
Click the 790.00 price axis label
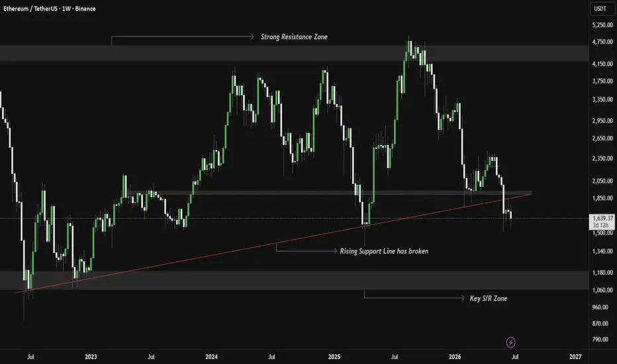tap(600, 340)
